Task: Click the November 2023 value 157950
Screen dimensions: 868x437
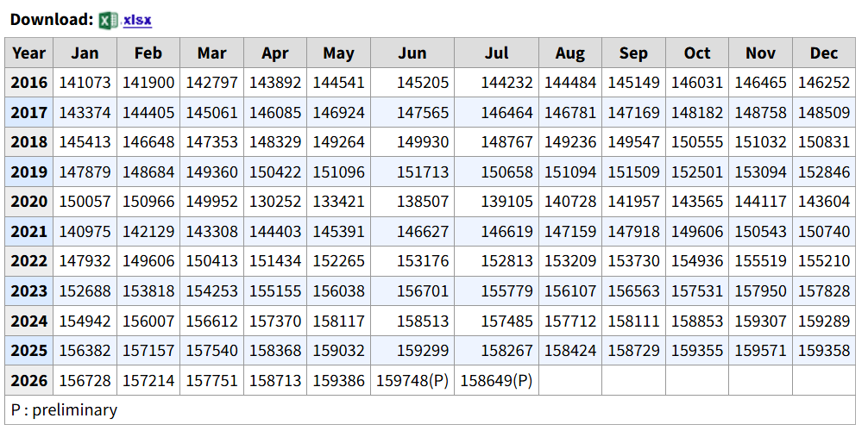Action: tap(761, 291)
